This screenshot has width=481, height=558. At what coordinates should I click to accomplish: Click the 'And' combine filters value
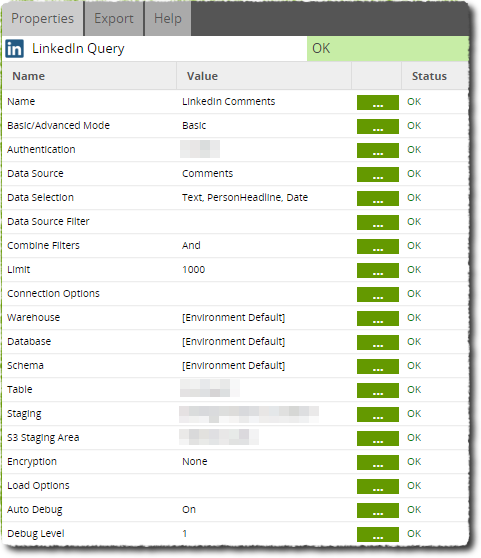click(x=191, y=245)
